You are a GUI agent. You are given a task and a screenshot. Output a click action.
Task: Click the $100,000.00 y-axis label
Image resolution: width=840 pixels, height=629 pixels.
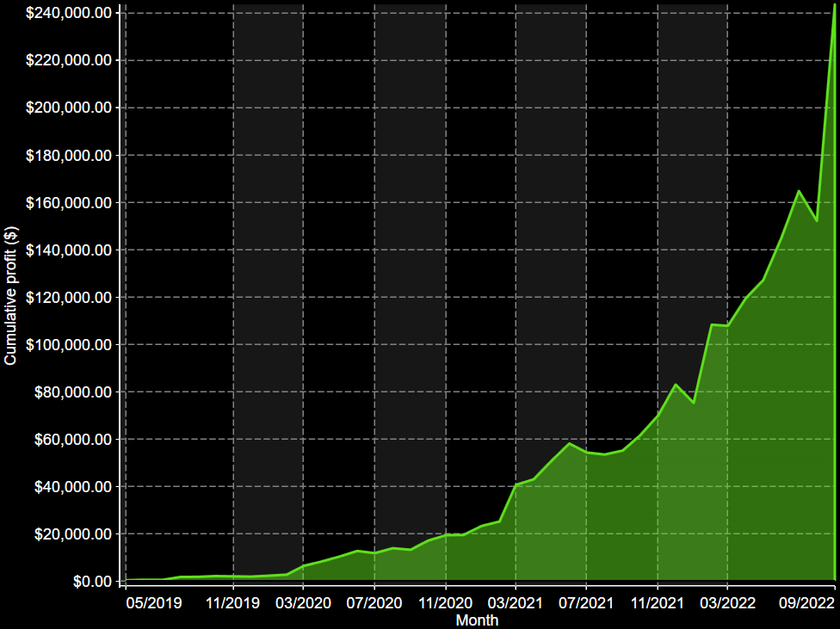point(69,344)
